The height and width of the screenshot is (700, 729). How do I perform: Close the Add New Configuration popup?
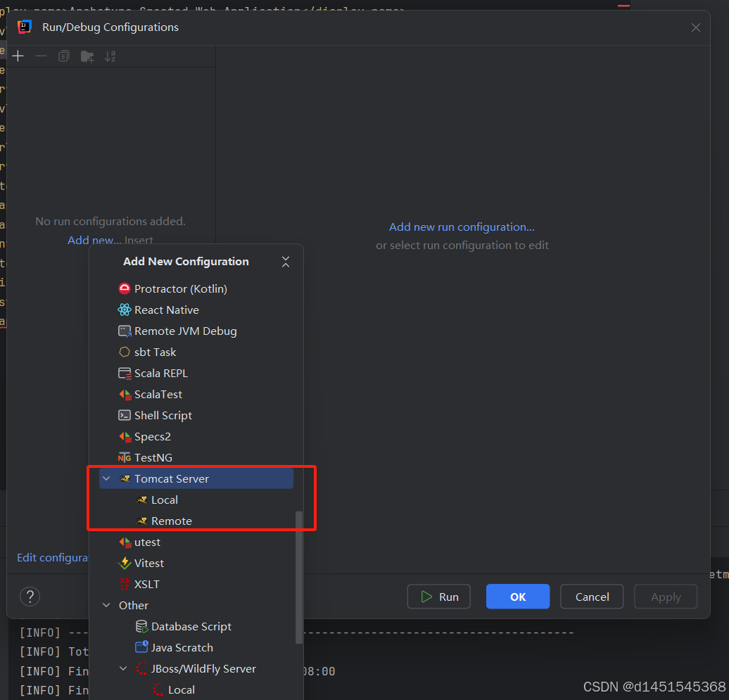[286, 262]
